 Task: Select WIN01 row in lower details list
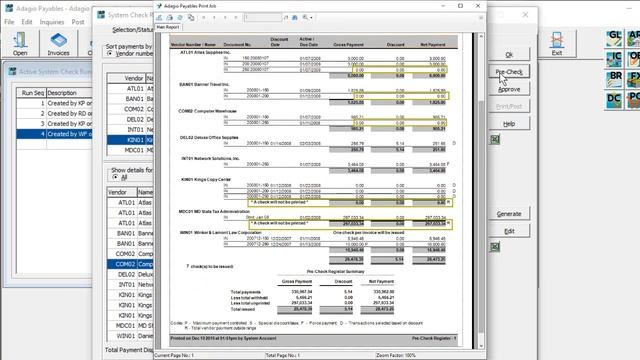[130, 336]
